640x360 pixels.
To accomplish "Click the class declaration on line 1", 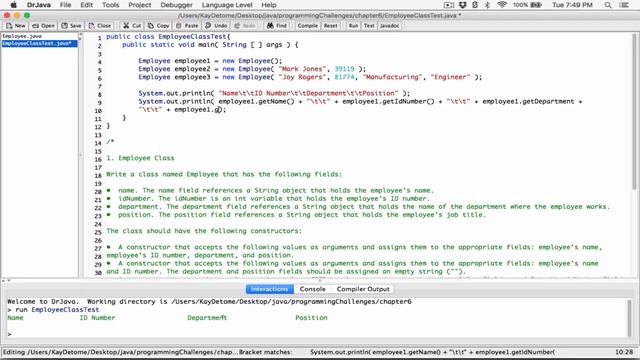I will tap(168, 36).
